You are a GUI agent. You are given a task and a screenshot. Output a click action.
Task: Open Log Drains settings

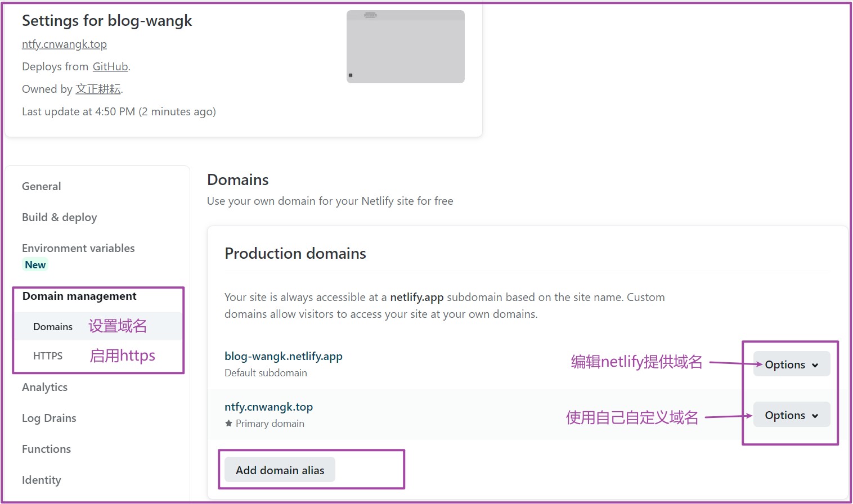49,418
